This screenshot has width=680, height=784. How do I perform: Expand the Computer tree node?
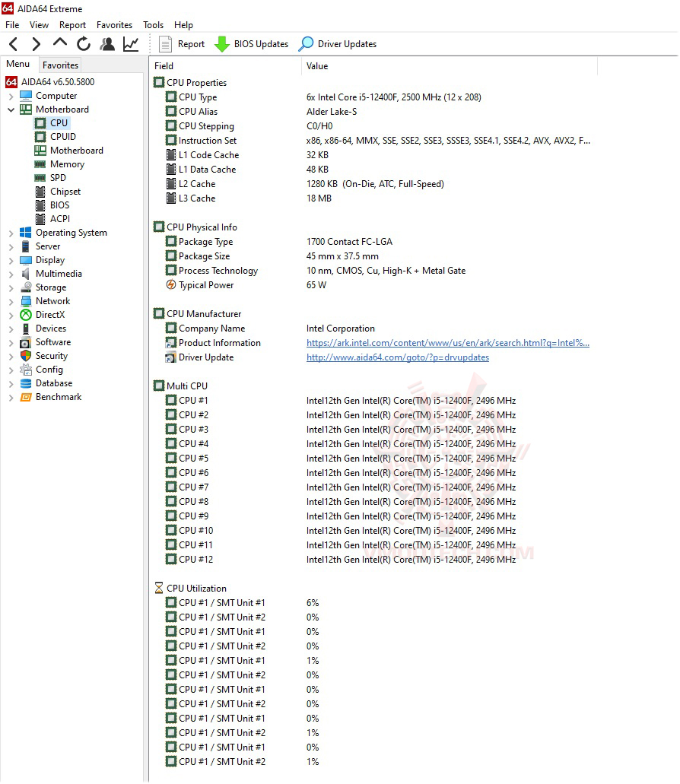coord(11,96)
